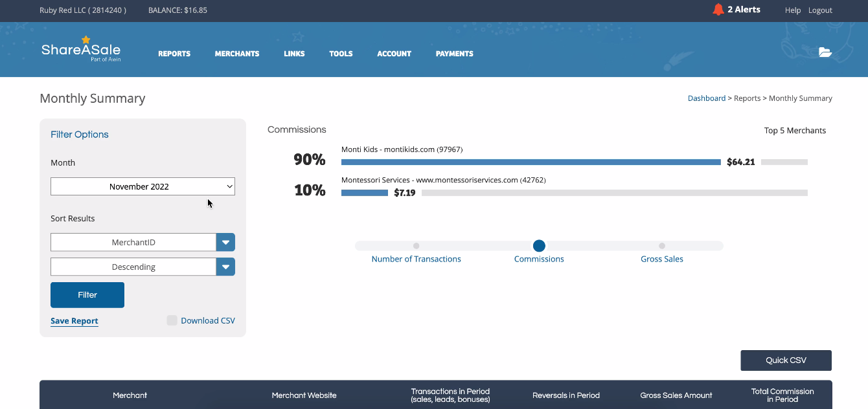Open the Links menu
This screenshot has width=868, height=409.
pyautogui.click(x=294, y=54)
